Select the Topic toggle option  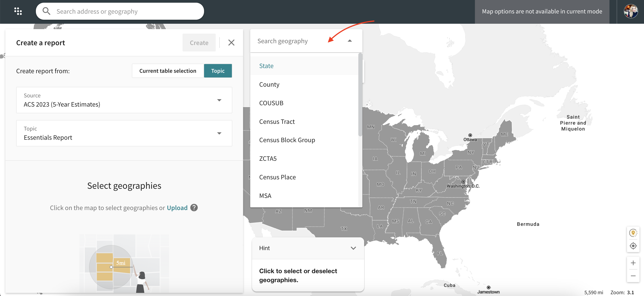click(218, 71)
